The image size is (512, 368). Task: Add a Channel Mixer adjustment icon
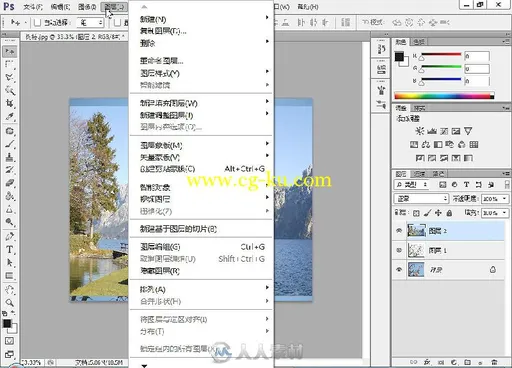click(x=462, y=144)
